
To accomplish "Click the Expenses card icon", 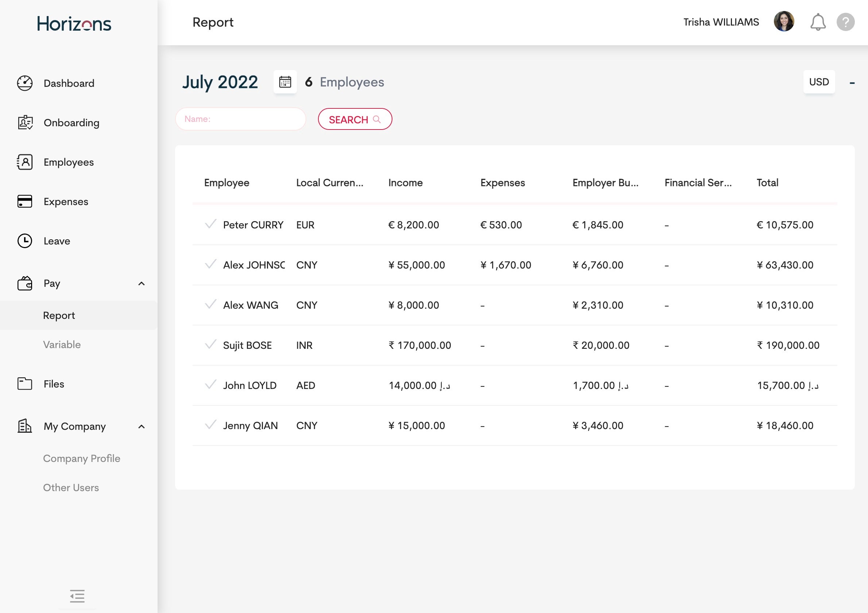I will (25, 201).
